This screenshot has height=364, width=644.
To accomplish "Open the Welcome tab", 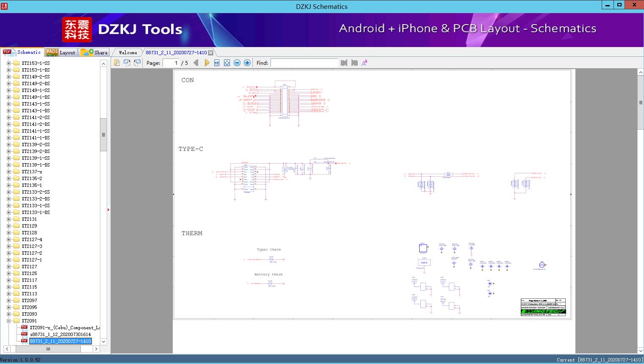I will click(x=128, y=53).
